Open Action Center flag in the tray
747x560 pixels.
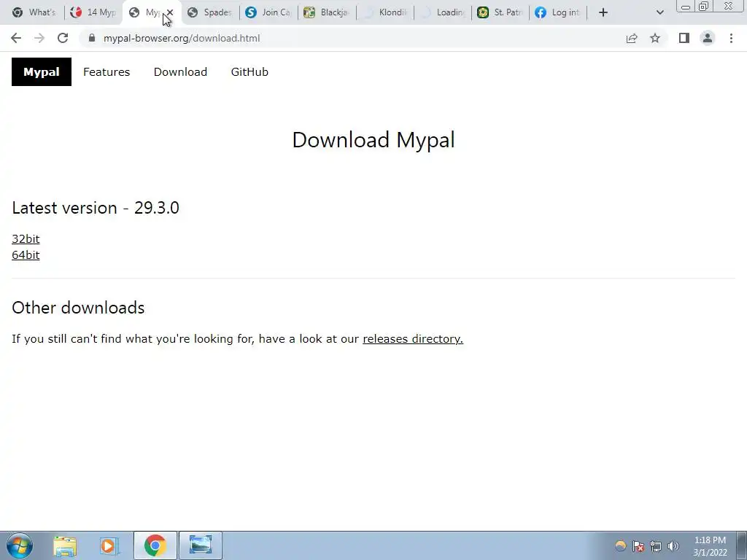(638, 546)
